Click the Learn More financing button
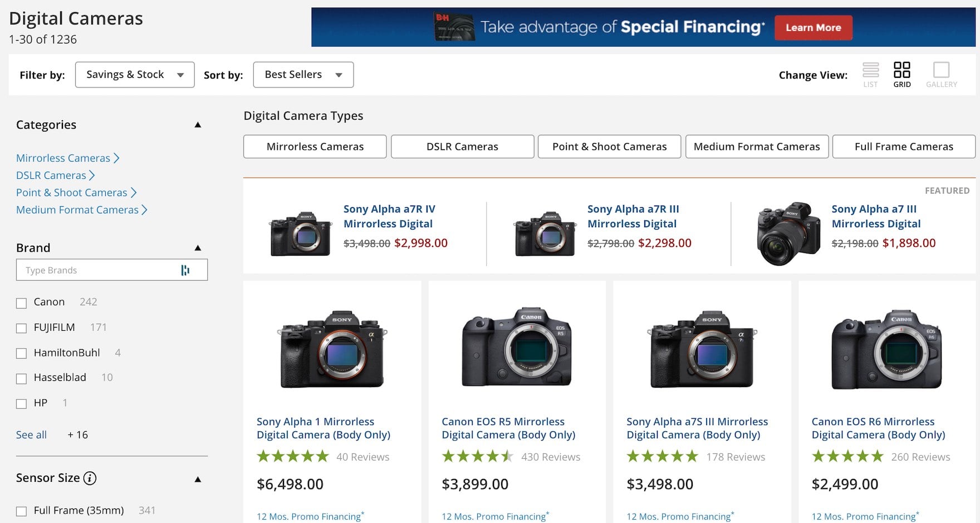The width and height of the screenshot is (980, 523). (x=813, y=28)
